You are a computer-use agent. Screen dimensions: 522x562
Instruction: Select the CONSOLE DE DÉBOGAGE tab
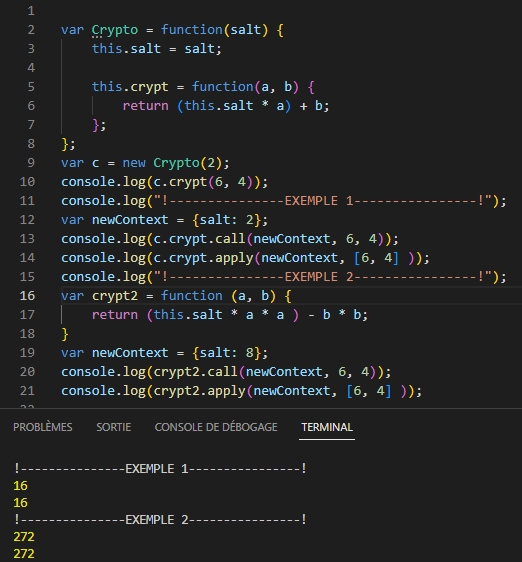[x=216, y=427]
